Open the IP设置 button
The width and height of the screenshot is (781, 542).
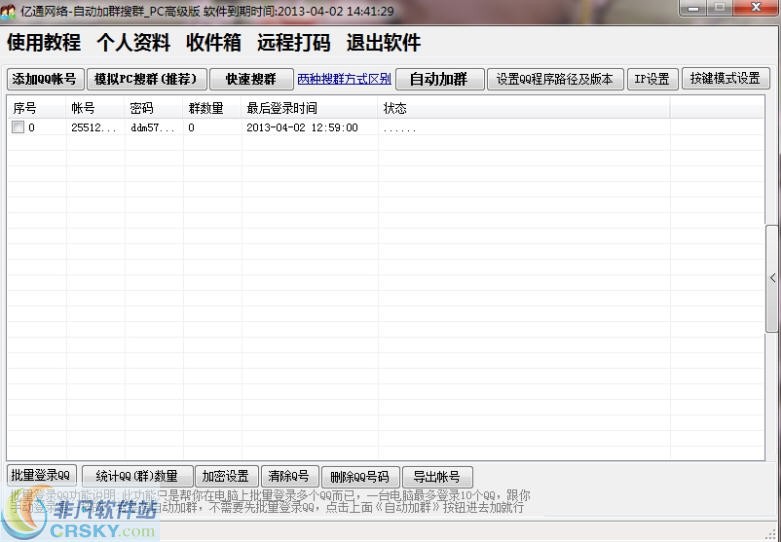(x=652, y=79)
